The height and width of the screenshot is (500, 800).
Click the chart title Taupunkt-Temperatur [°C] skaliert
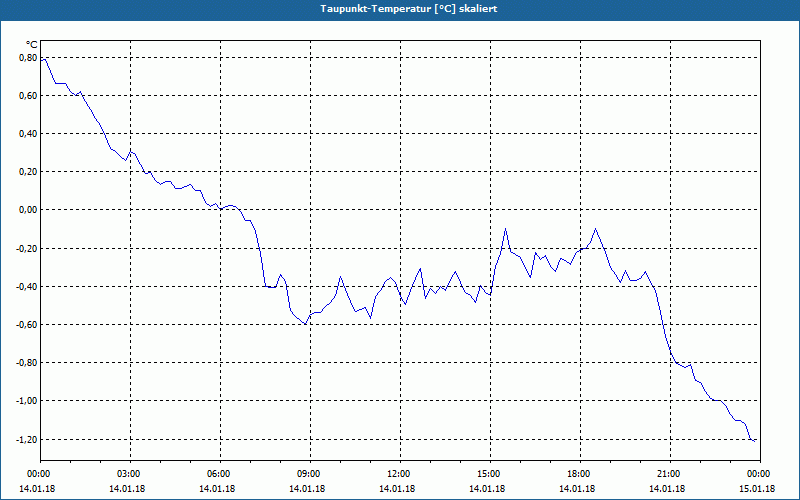[409, 9]
